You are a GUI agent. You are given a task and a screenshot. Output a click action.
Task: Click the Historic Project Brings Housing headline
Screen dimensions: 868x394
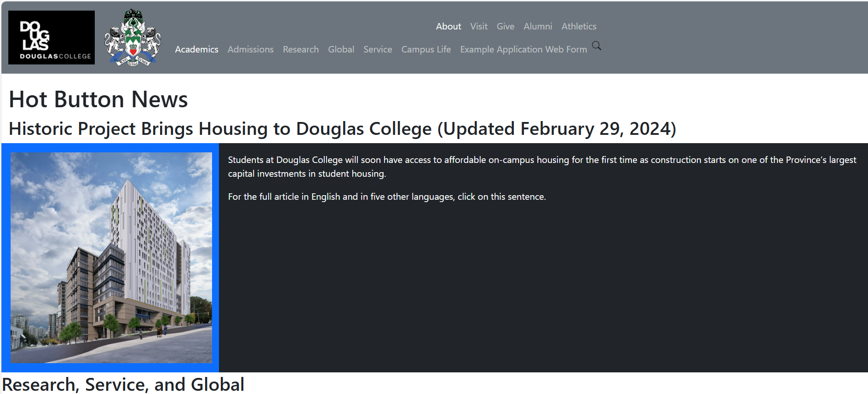342,129
